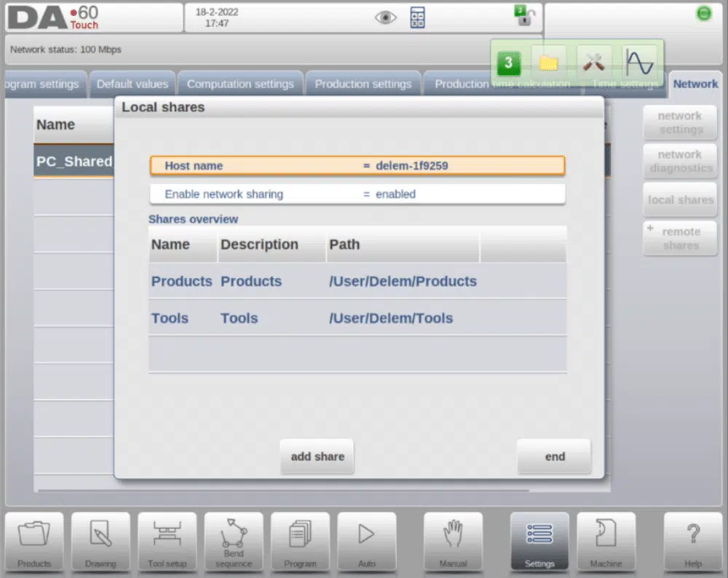This screenshot has height=578, width=728.
Task: Select the Host name field
Action: [357, 166]
